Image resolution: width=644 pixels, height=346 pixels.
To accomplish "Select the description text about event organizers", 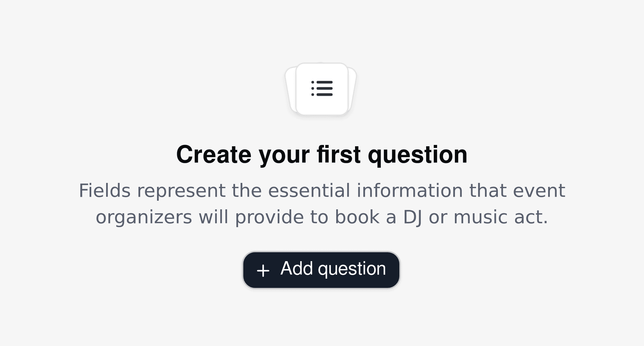I will click(322, 203).
